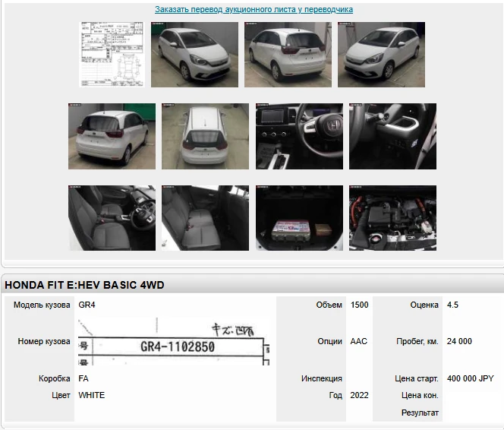View front-left photo of white Honda Fit

tap(194, 55)
